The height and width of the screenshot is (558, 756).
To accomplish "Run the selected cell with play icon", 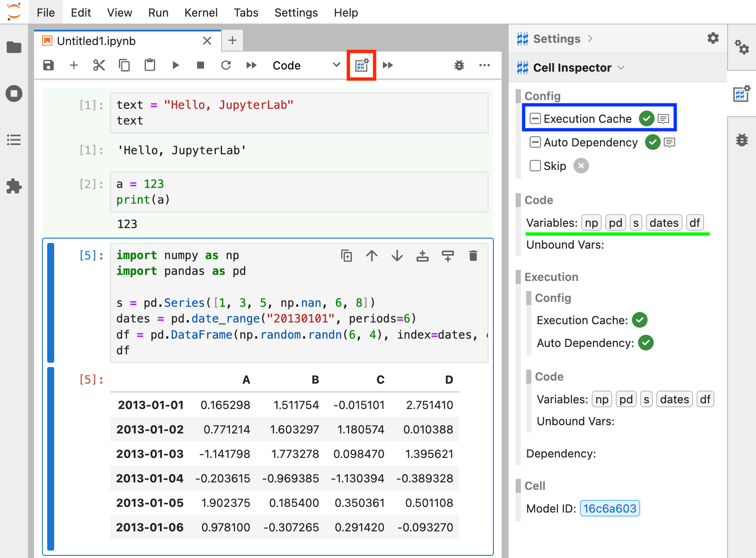I will (176, 66).
